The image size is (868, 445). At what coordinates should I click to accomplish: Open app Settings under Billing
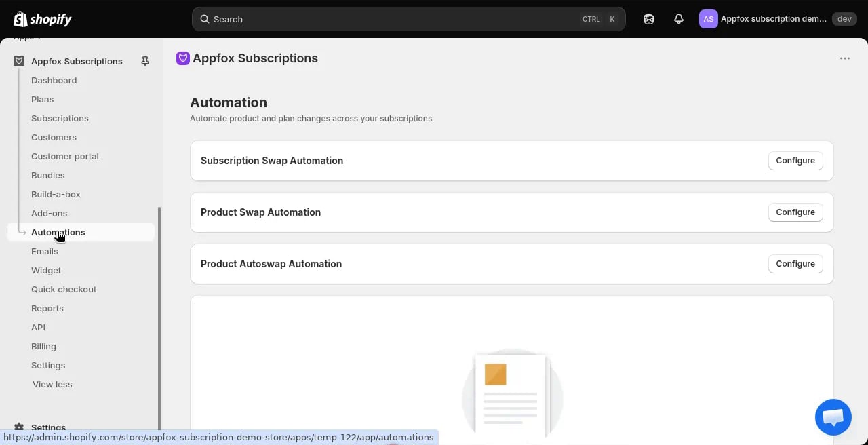pyautogui.click(x=48, y=365)
